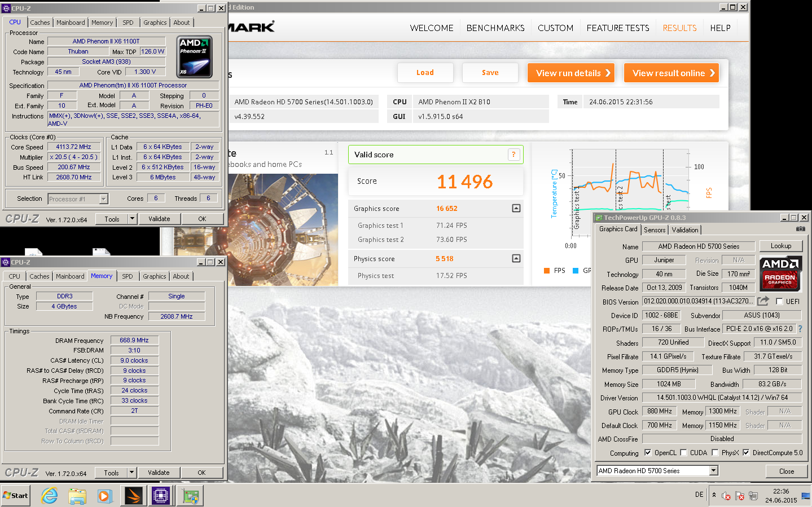Screen dimensions: 812x507
Task: Click the orange FPS legend square
Action: coord(547,271)
